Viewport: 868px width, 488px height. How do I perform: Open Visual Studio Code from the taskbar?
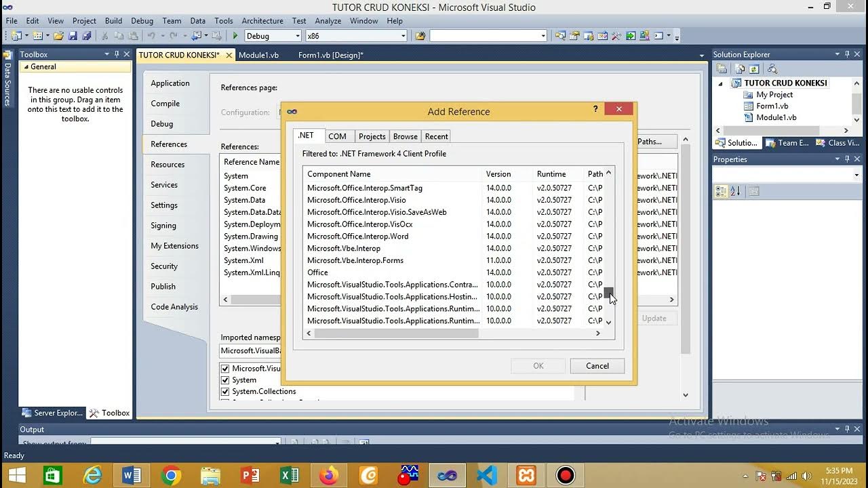[x=487, y=475]
